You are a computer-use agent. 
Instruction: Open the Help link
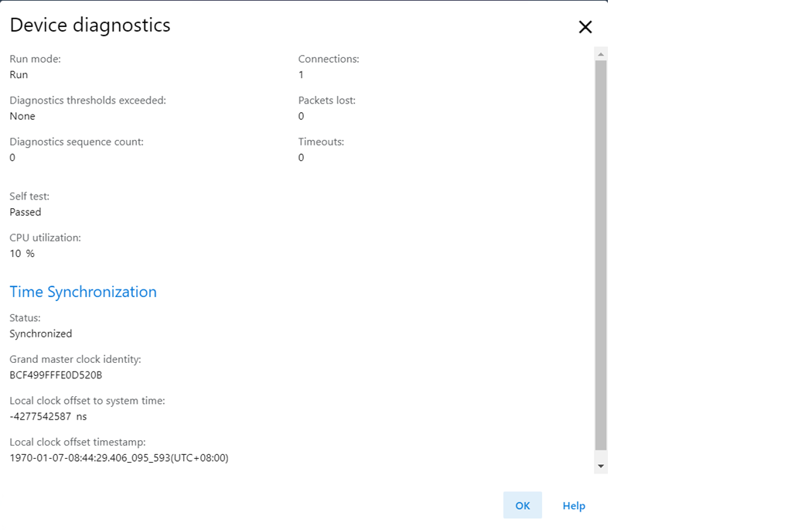[574, 506]
